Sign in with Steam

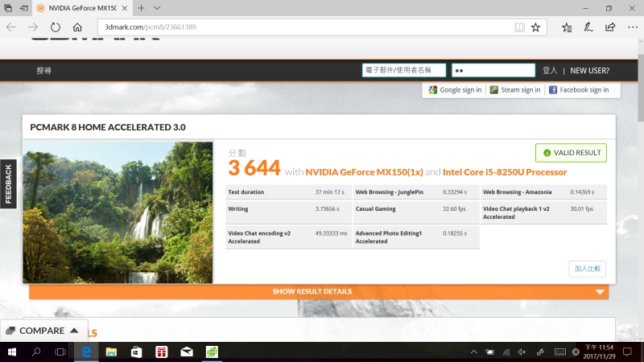[515, 90]
